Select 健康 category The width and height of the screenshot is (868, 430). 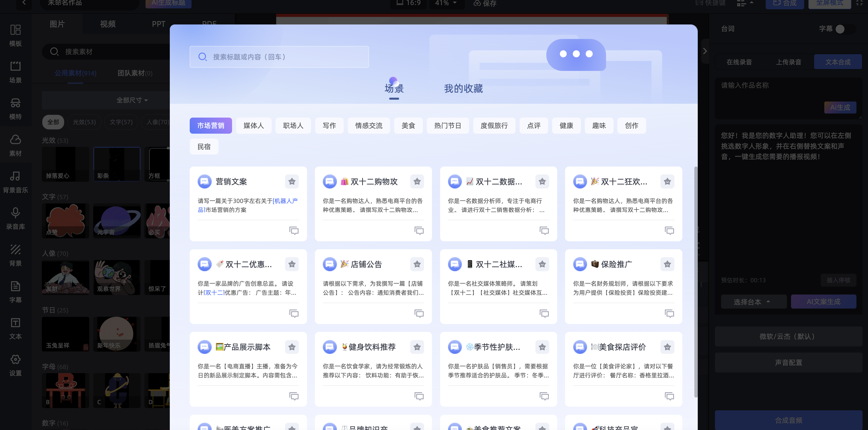[566, 126]
